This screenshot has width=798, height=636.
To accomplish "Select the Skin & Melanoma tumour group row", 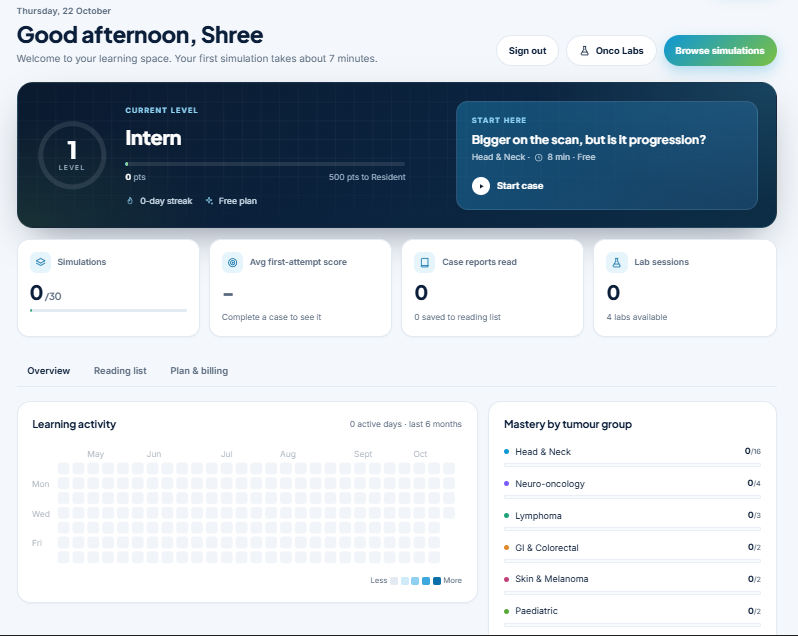I will pos(632,585).
